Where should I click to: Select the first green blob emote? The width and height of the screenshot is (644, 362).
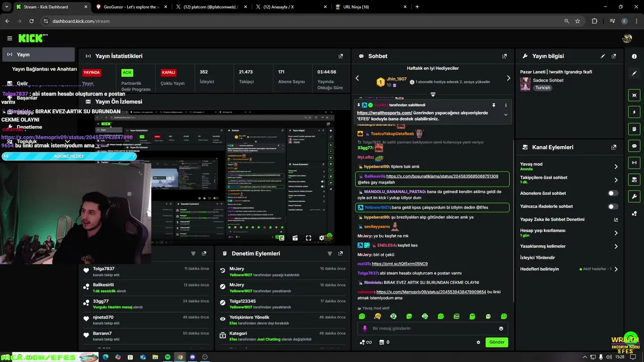coord(362,316)
